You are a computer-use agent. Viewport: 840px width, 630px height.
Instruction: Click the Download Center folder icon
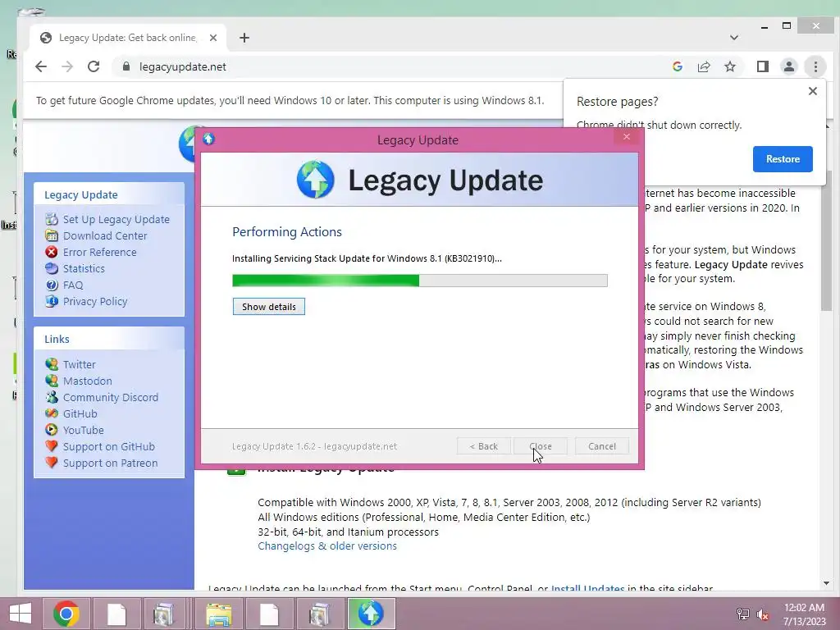[x=52, y=235]
